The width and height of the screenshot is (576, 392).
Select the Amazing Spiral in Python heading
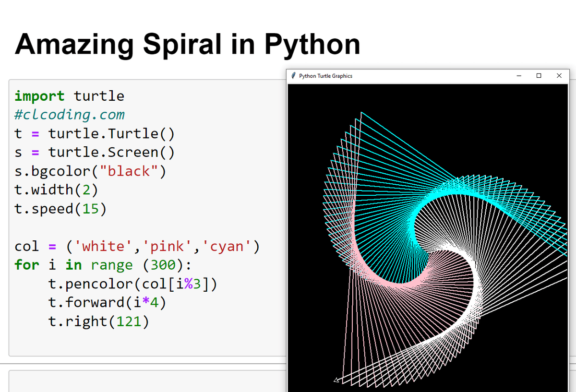(188, 44)
